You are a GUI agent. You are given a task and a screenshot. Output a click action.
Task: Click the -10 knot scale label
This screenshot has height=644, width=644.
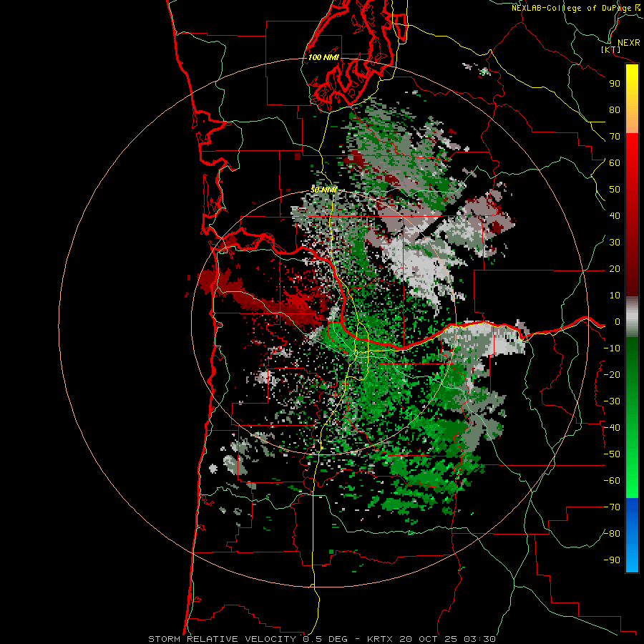[x=612, y=348]
